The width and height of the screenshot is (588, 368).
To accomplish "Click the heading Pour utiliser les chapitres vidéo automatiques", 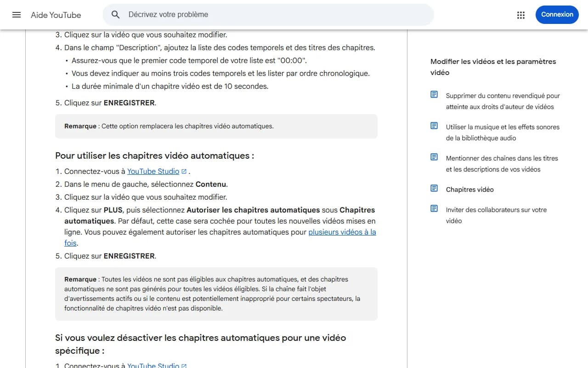I will pos(155,155).
